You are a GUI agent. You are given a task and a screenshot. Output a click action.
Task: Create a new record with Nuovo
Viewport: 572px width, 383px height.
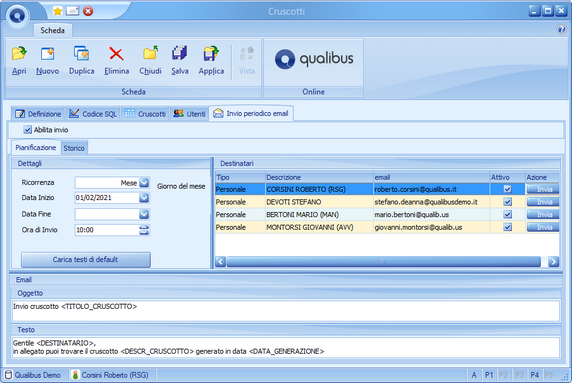click(x=47, y=61)
